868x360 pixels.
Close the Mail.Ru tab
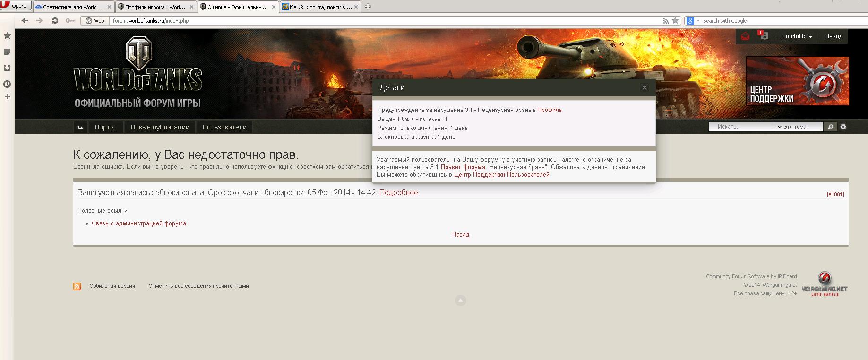pos(356,7)
